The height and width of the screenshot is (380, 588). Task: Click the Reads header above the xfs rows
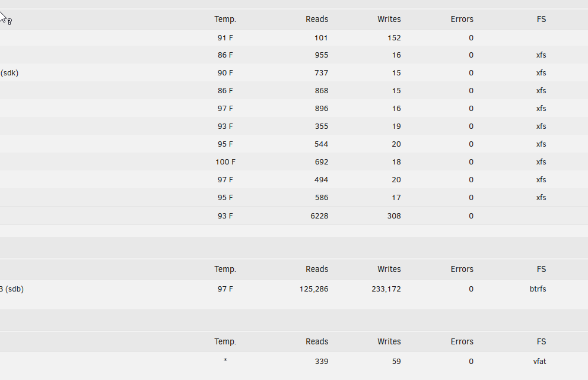pyautogui.click(x=317, y=19)
